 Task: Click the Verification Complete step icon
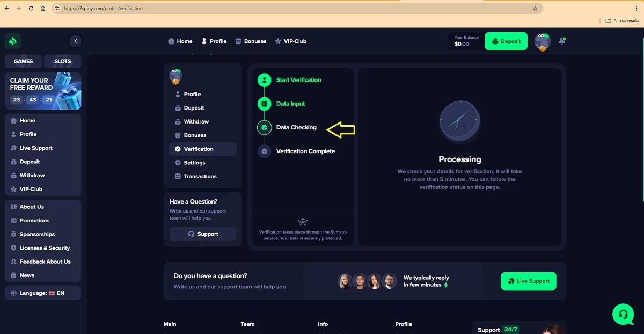coord(264,151)
